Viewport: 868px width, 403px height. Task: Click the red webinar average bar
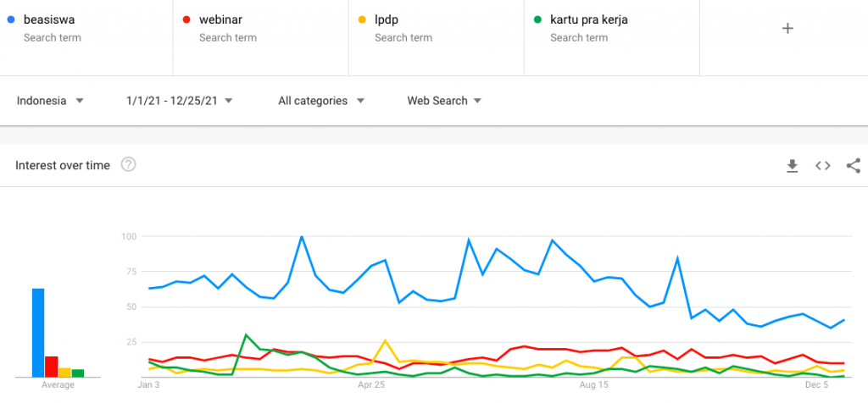[52, 366]
